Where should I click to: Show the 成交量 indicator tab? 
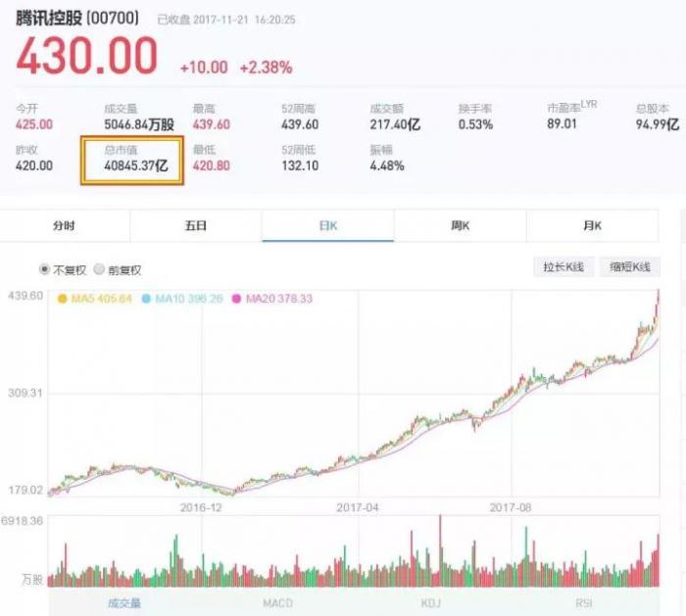[x=124, y=602]
